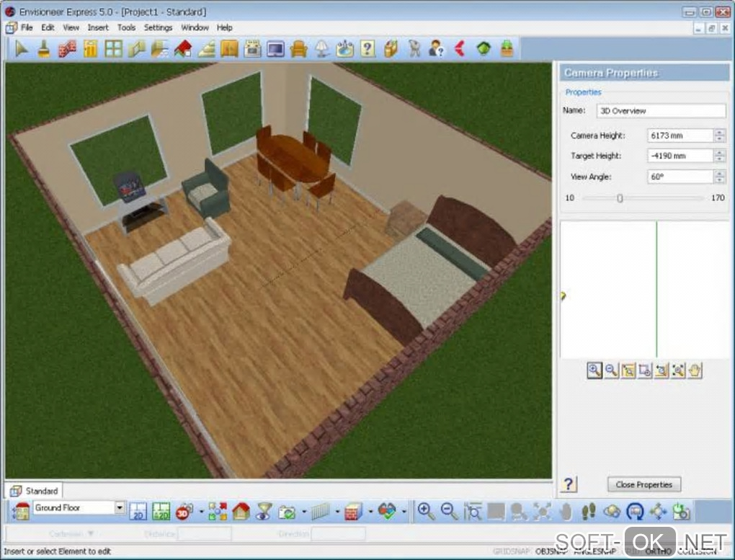Select the Stairs tool icon
Viewport: 735px width, 560px height.
tap(206, 48)
